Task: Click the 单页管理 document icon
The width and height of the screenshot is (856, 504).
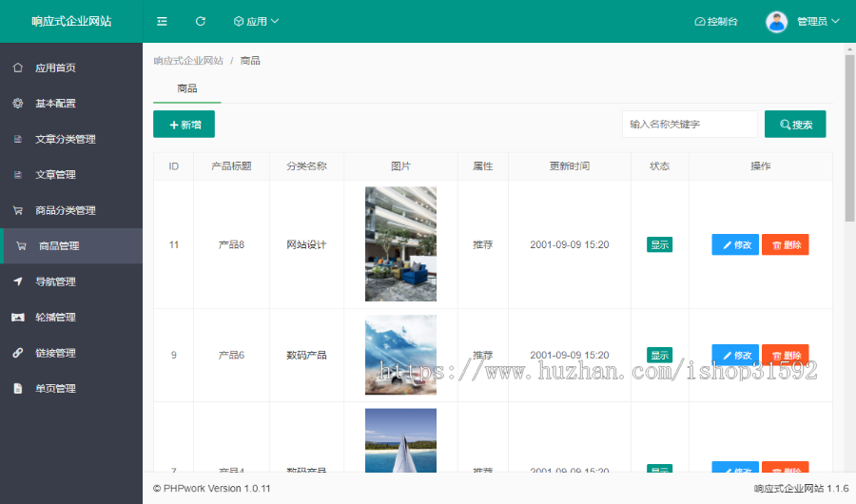Action: (x=18, y=389)
